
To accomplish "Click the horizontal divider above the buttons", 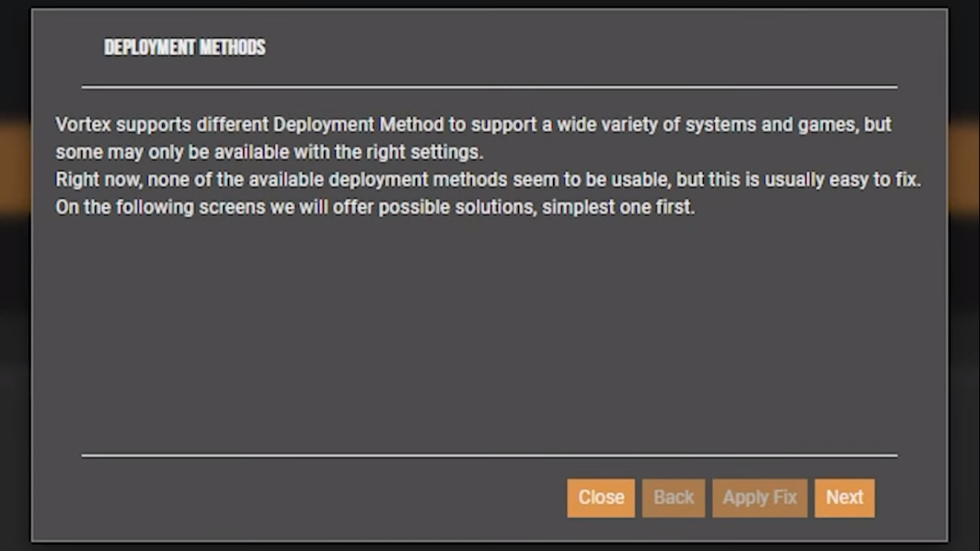I will [489, 455].
